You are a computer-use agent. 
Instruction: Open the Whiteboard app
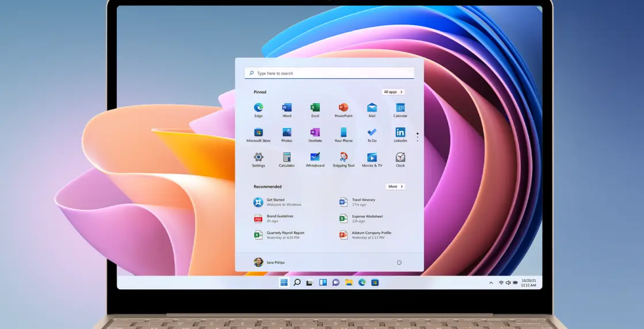coord(315,157)
